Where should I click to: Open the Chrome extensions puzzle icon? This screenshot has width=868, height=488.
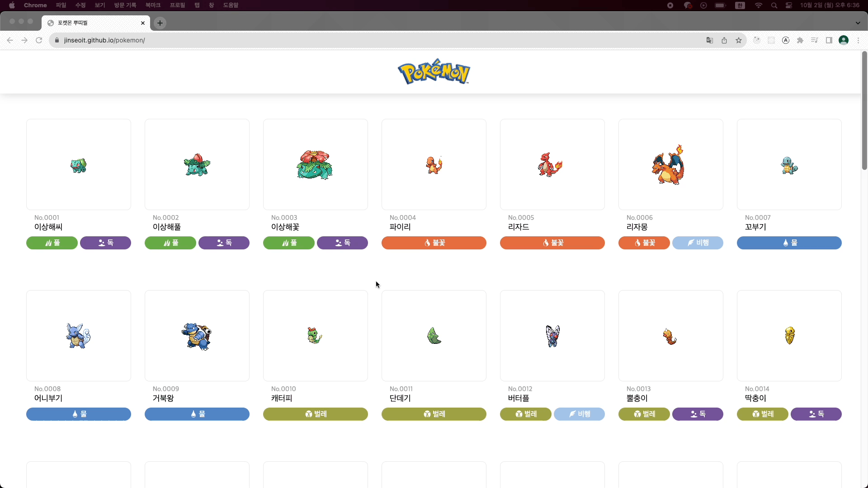800,40
